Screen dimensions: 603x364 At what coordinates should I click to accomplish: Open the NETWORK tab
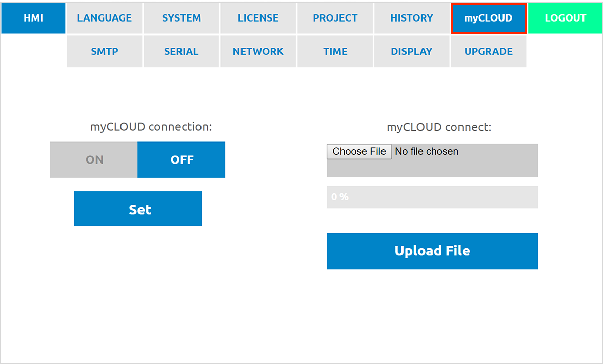[258, 51]
